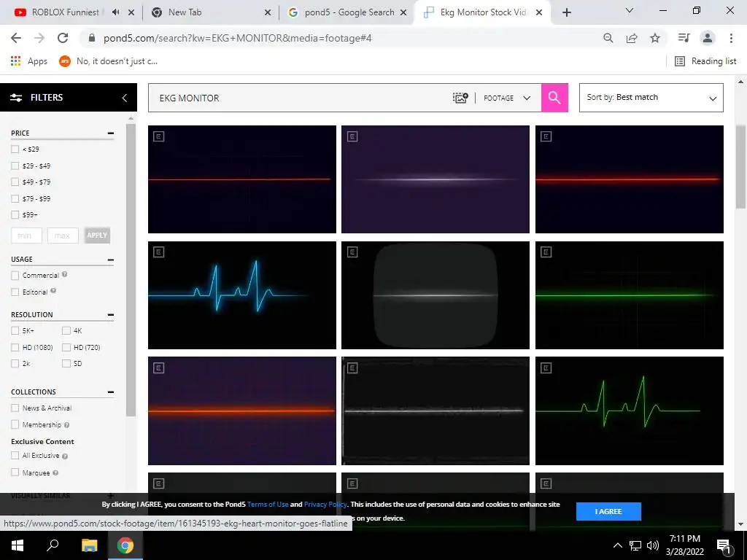Tick the $49 - $79 price checkbox
The height and width of the screenshot is (560, 747).
15,182
